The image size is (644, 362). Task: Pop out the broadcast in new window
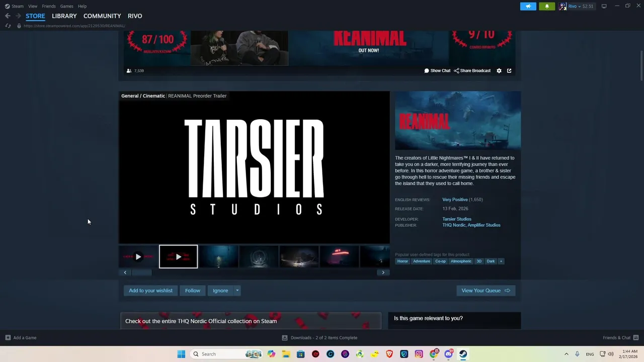(x=509, y=71)
